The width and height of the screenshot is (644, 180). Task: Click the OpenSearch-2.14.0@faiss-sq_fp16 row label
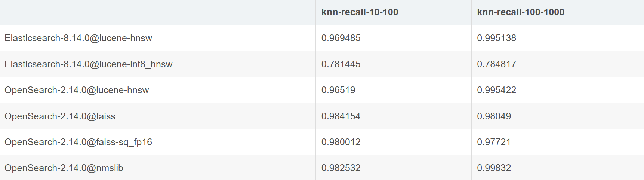coord(78,142)
